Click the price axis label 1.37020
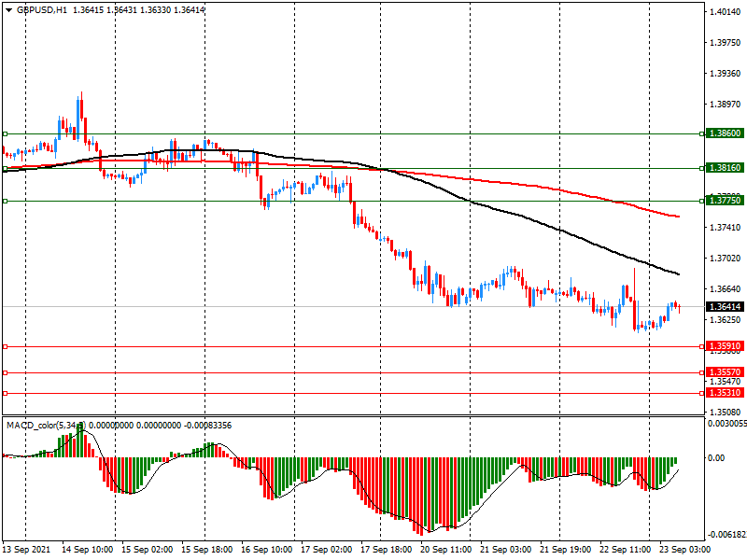747x560 pixels. click(x=726, y=259)
